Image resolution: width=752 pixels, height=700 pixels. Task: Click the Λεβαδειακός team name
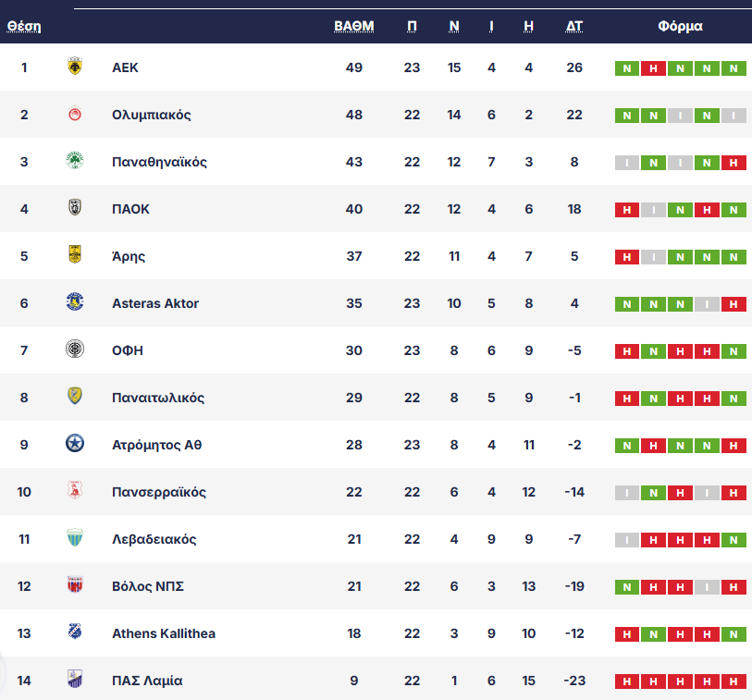154,539
